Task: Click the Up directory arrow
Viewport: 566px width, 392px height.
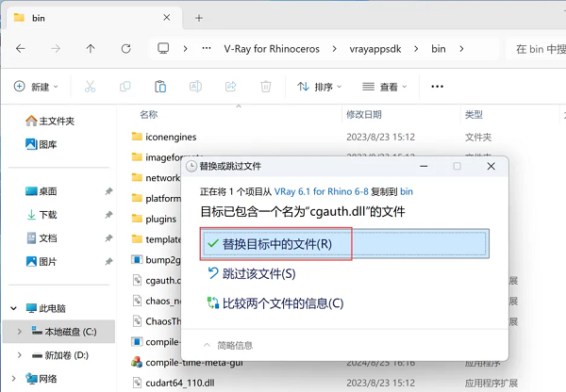Action: pos(90,48)
